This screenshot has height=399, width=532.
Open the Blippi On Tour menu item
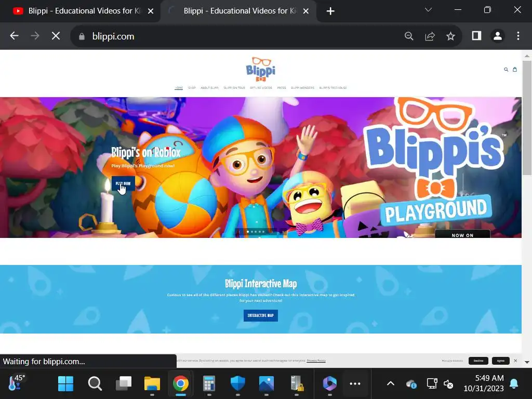coord(234,88)
